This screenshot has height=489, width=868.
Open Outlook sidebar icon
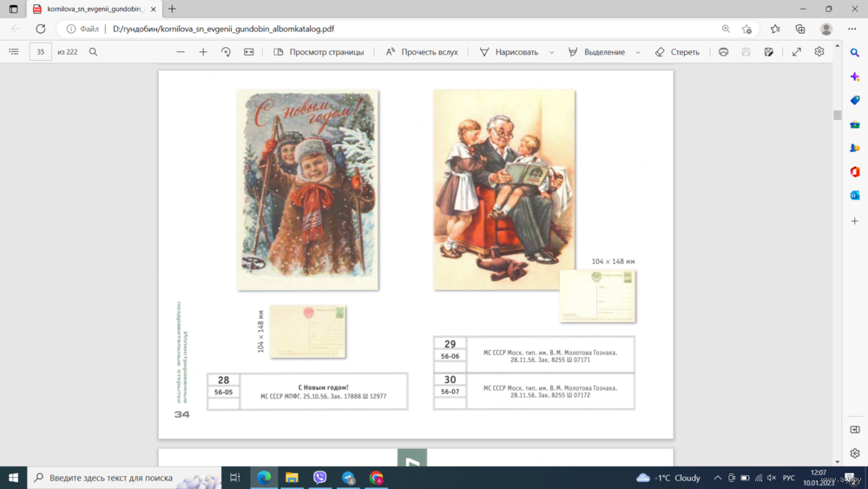(x=855, y=195)
